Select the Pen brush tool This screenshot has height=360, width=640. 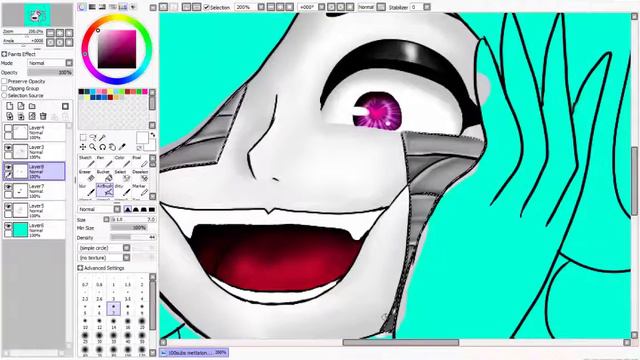tap(104, 162)
